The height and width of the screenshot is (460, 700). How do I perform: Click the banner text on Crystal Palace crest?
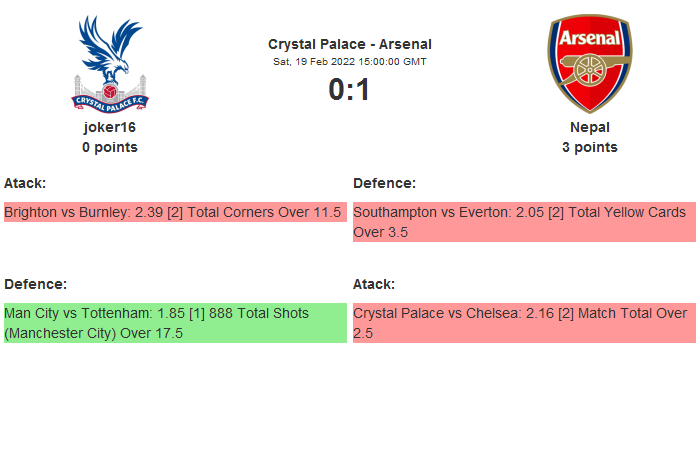pyautogui.click(x=110, y=98)
